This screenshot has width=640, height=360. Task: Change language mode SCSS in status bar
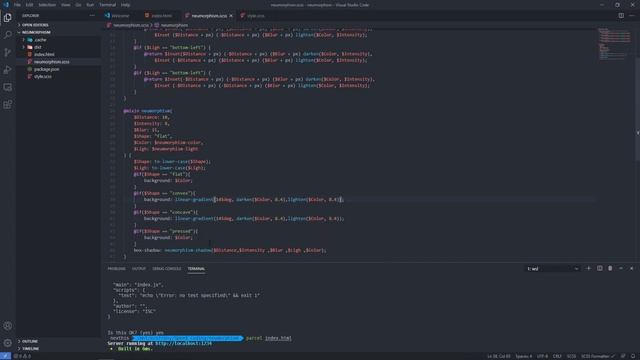(571, 356)
